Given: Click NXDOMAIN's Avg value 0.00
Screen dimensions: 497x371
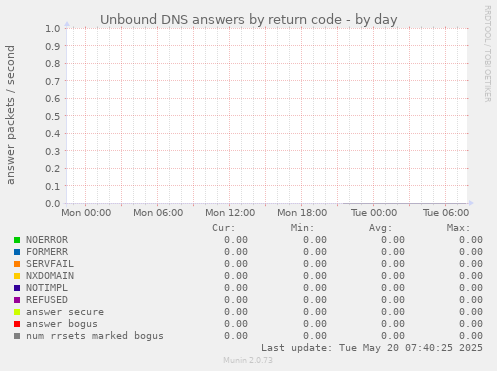Looking at the screenshot, I should tap(393, 276).
